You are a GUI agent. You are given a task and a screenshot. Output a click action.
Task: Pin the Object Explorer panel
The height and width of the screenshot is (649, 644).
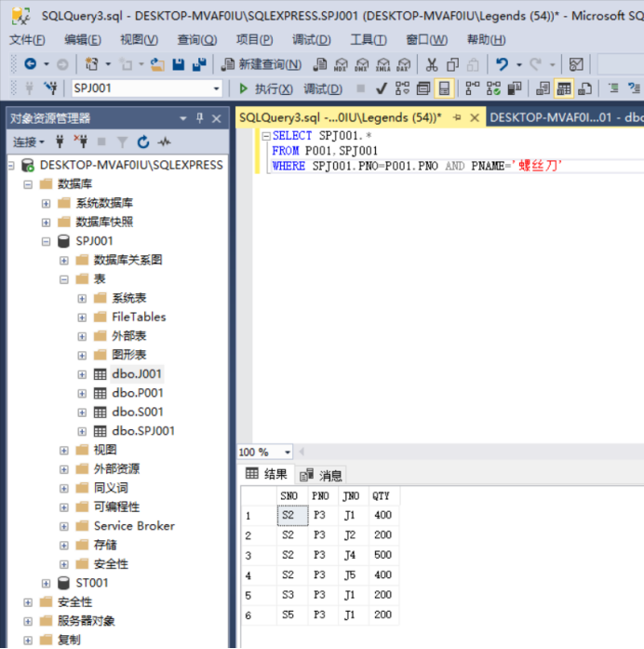pos(200,118)
